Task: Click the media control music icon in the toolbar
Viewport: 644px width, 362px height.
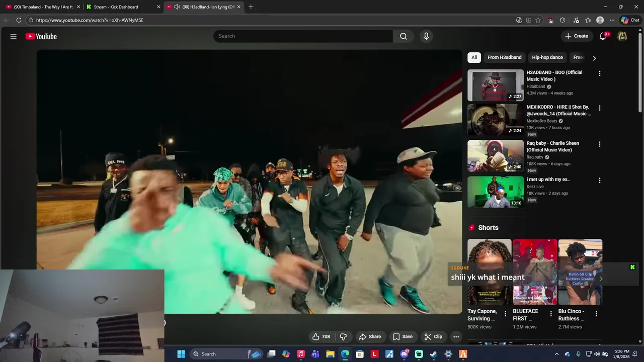Action: click(576, 20)
